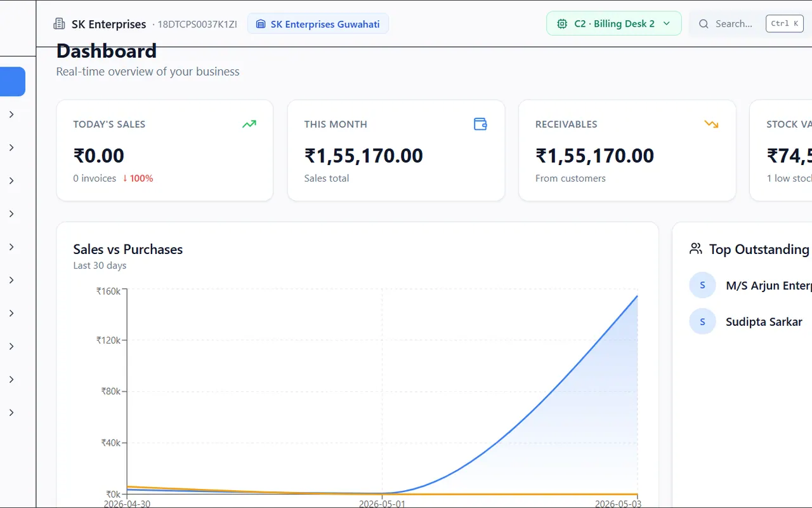Click the building icon beside SK Enterprises

pos(59,24)
